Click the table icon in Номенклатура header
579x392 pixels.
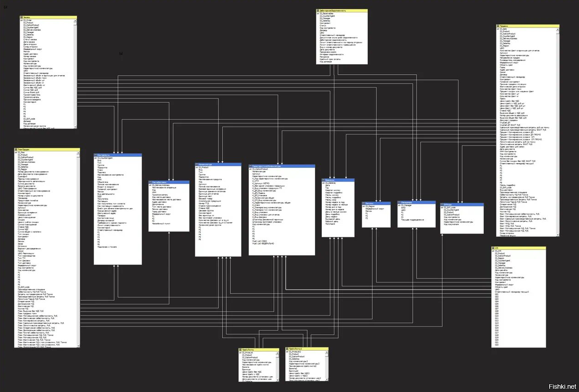tap(197, 164)
